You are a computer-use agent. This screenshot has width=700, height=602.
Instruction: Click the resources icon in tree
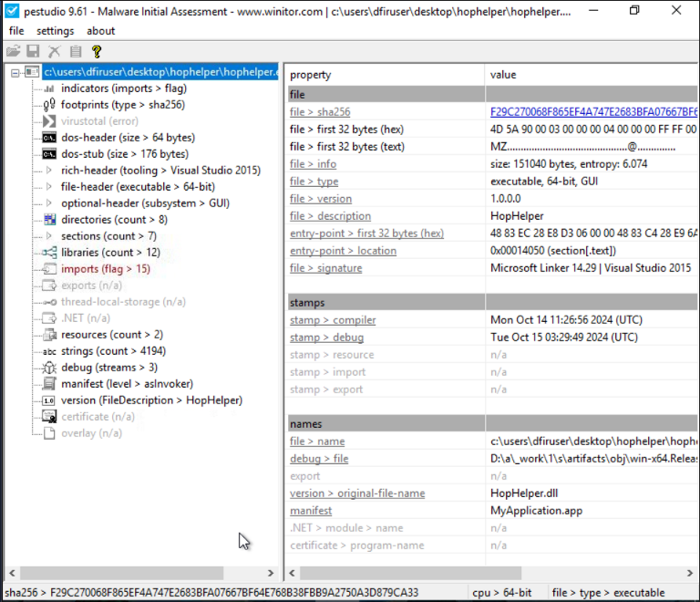coord(49,335)
